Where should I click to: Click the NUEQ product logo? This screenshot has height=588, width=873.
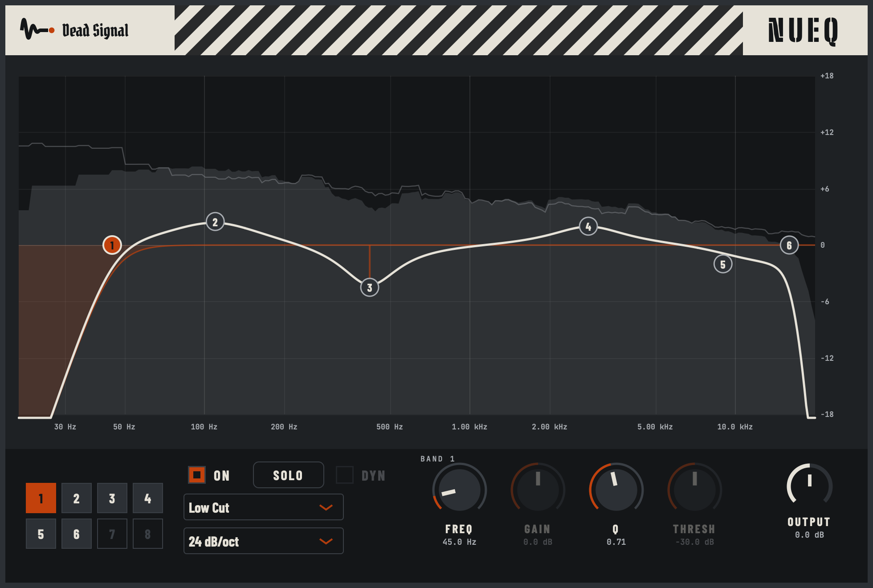coord(804,31)
